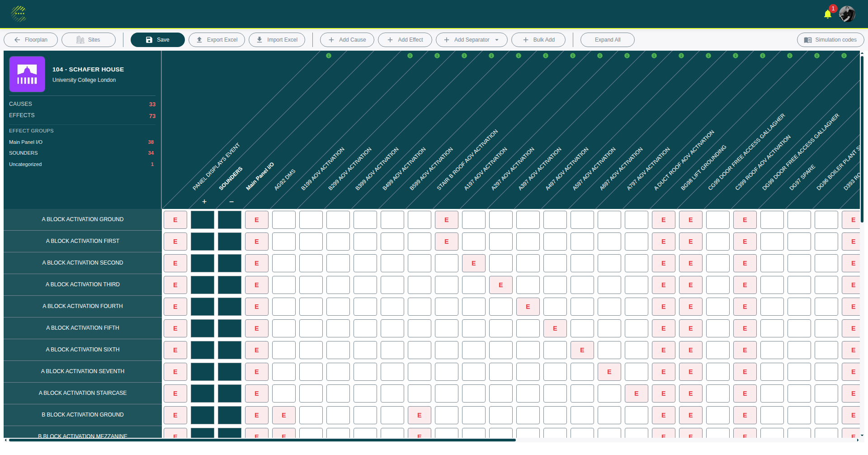Click the info icon for A497 AOV ACTIVATION column
This screenshot has width=868, height=455.
(x=681, y=56)
